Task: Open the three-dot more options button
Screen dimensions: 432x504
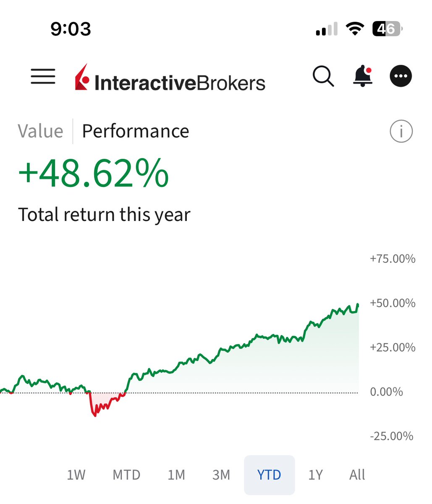Action: (x=401, y=76)
